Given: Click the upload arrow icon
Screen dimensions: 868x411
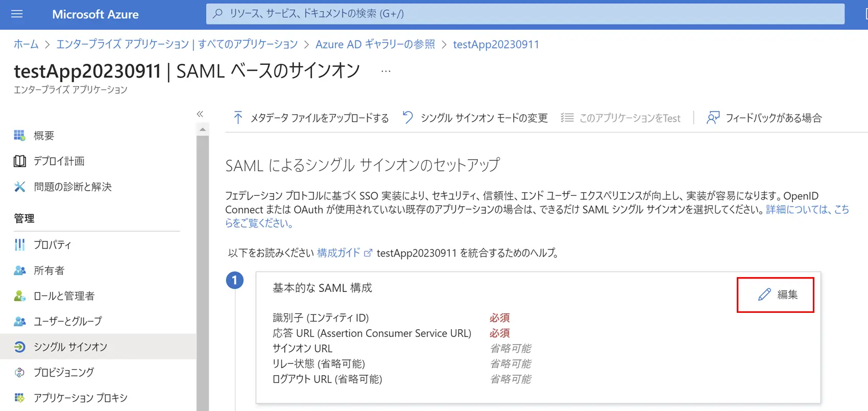Looking at the screenshot, I should coord(238,118).
